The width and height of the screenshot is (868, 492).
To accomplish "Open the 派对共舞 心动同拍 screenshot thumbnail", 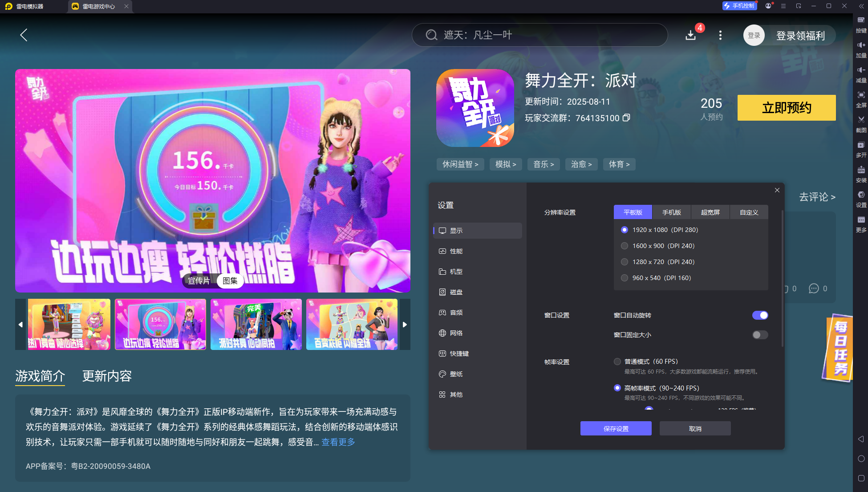I will click(256, 324).
